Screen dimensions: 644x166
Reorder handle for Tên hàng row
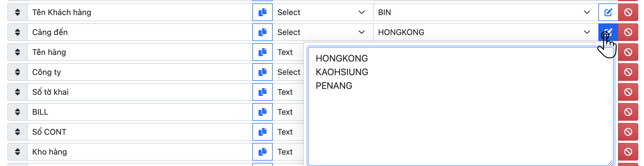pyautogui.click(x=17, y=52)
